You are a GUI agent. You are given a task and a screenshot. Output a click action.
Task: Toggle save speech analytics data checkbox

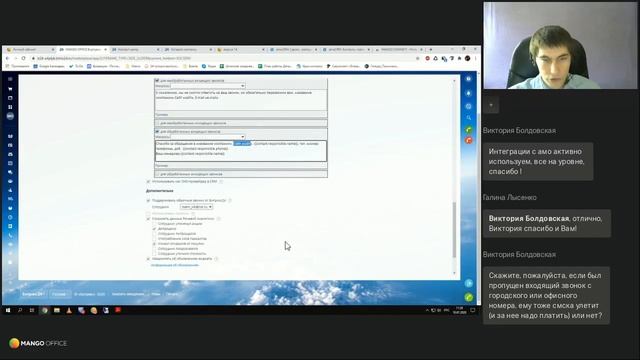click(x=148, y=219)
